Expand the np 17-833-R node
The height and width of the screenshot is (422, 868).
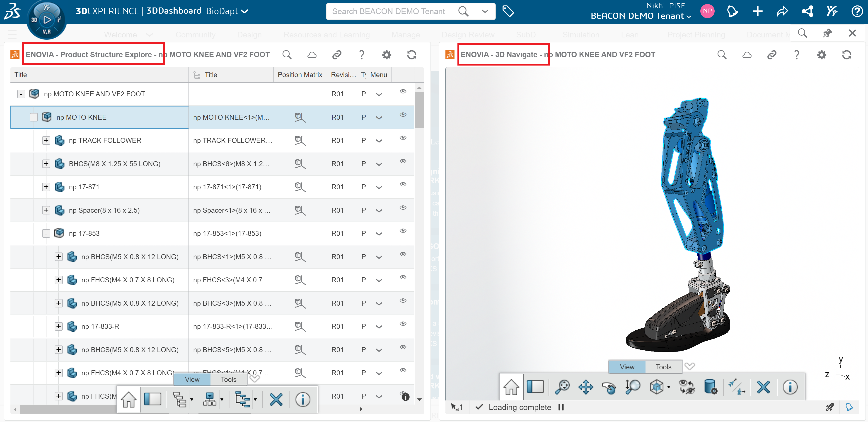(x=59, y=326)
